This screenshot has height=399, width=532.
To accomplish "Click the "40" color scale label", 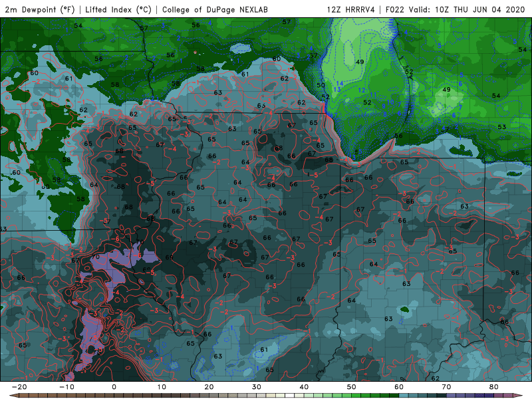I will pos(304,387).
